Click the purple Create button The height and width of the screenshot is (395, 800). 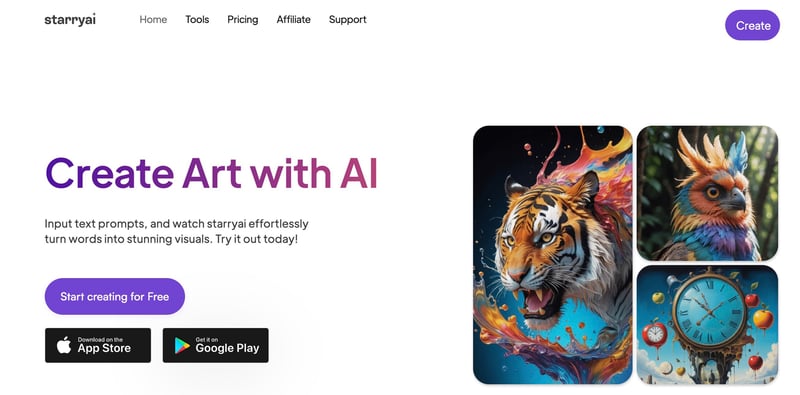click(752, 25)
